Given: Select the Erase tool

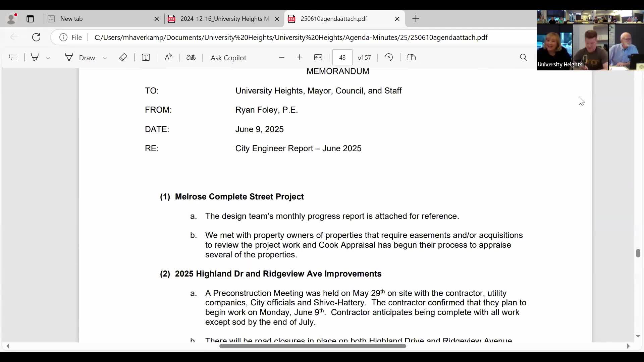Looking at the screenshot, I should click(x=123, y=58).
